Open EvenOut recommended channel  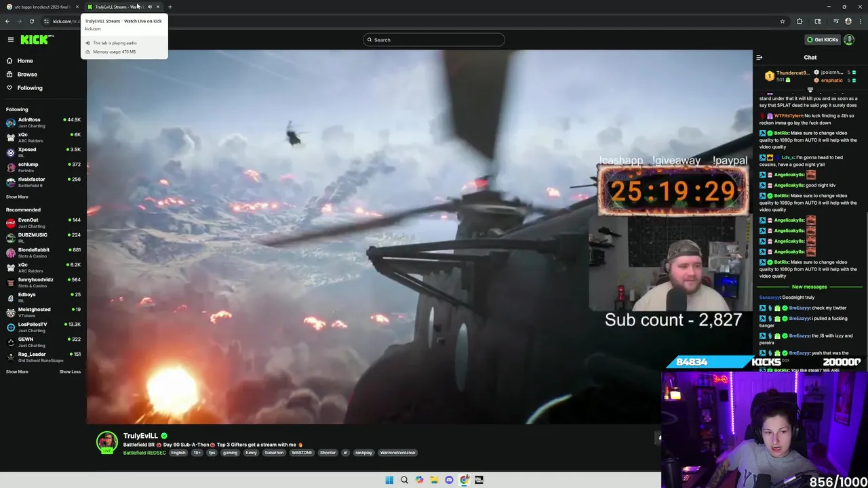pos(43,223)
